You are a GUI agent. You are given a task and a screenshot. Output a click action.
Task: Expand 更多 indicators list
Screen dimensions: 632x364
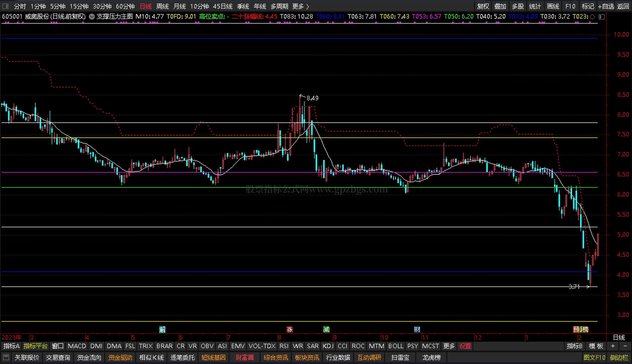click(x=449, y=346)
